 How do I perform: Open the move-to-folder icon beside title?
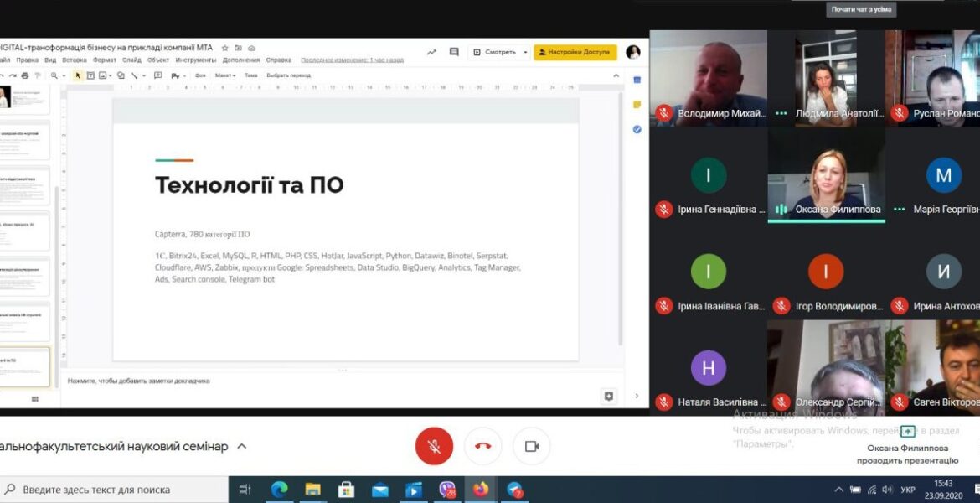[x=238, y=48]
